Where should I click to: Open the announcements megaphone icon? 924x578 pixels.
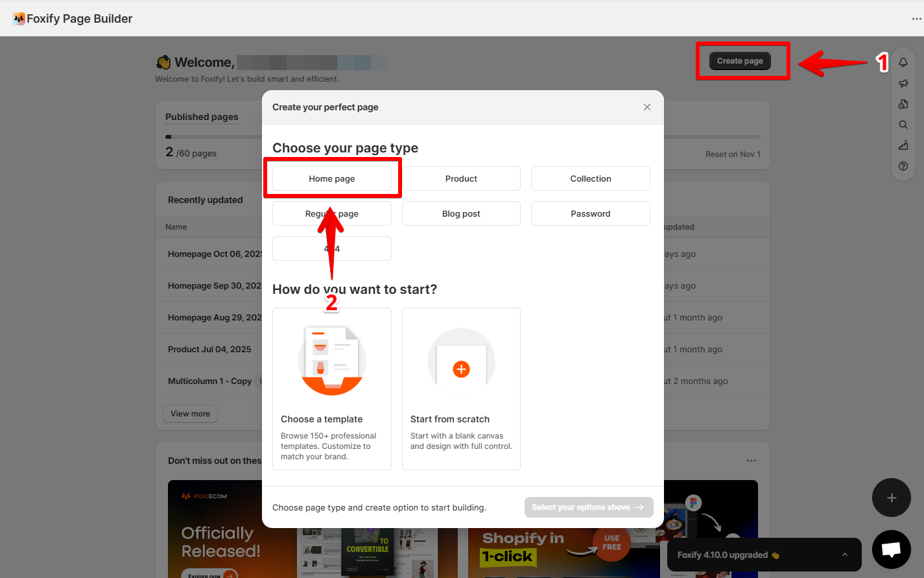click(903, 83)
